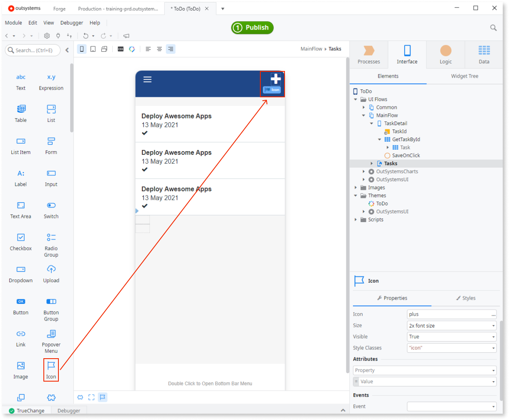Toggle center text alignment
The image size is (509, 420).
(x=159, y=49)
